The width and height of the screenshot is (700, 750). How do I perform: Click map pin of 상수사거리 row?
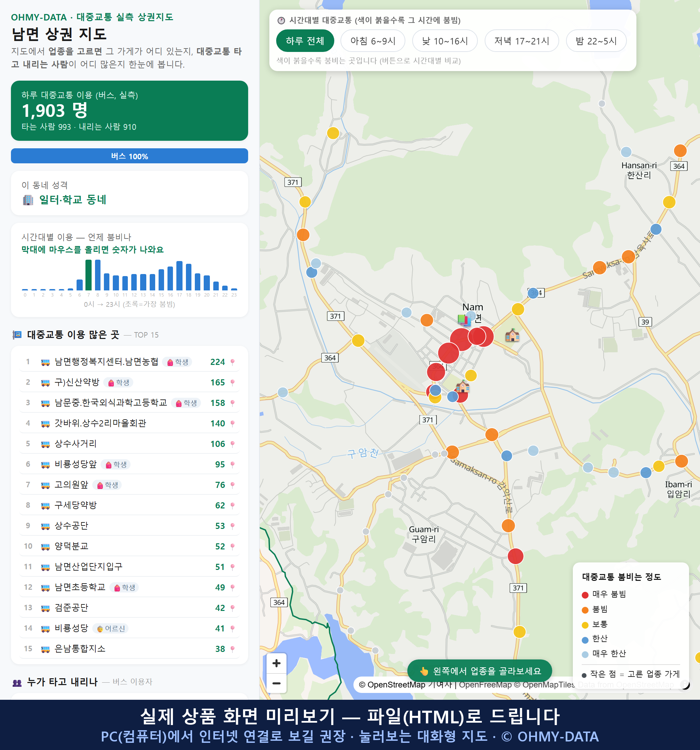[x=232, y=444]
